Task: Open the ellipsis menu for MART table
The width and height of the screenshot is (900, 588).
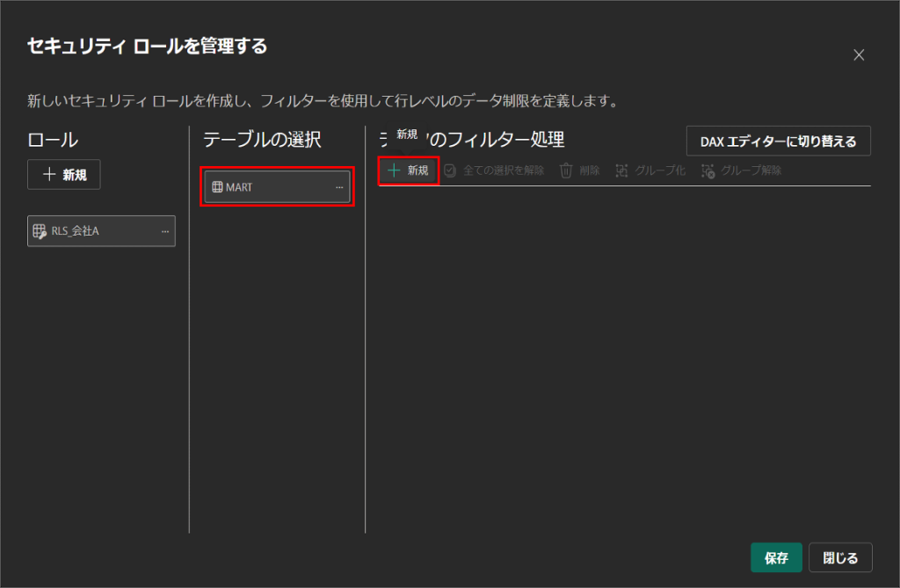Action: point(339,187)
